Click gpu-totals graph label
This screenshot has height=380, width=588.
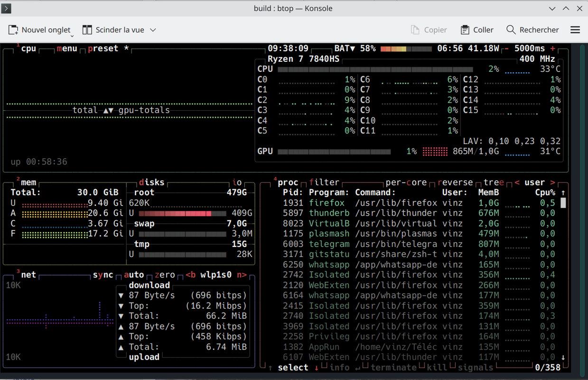pos(144,110)
